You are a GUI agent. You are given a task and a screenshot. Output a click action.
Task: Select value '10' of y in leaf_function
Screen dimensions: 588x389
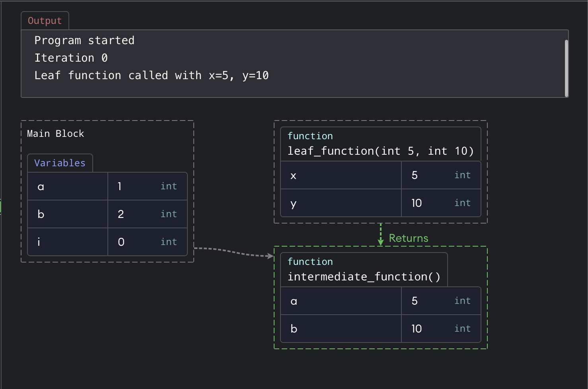click(417, 203)
